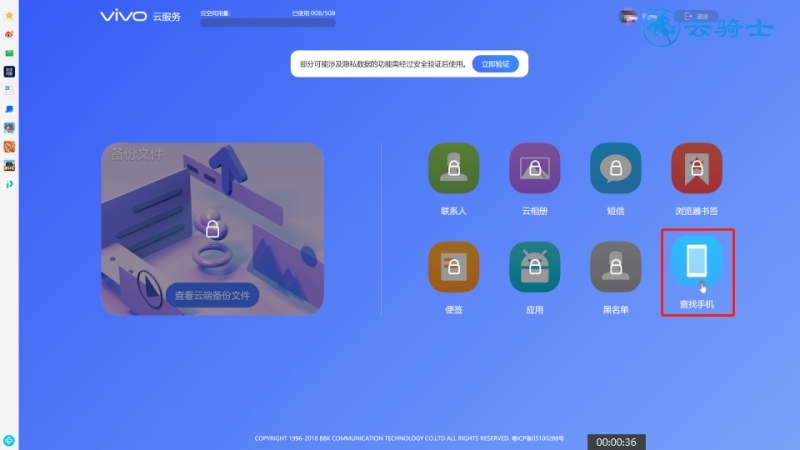800x450 pixels.
Task: Click the white document icon in sidebar
Action: tap(9, 90)
